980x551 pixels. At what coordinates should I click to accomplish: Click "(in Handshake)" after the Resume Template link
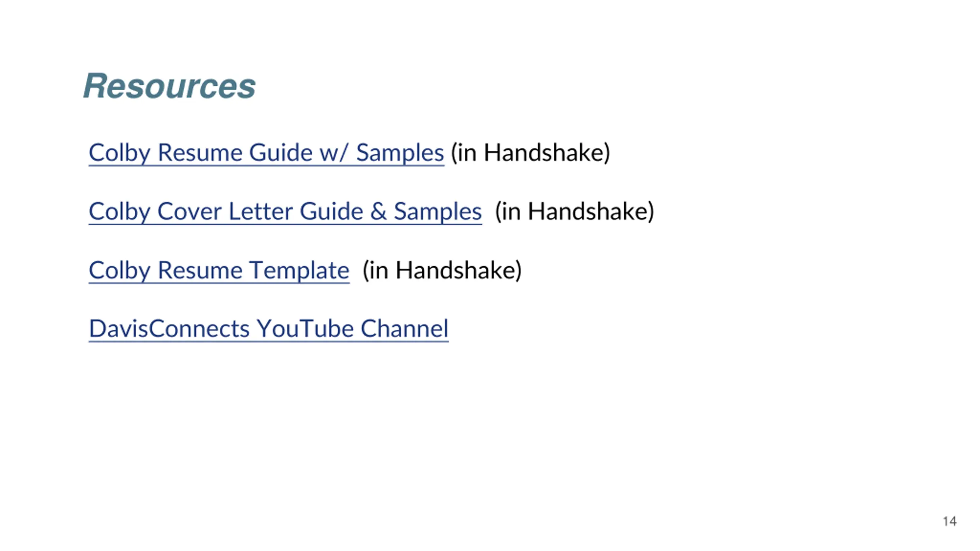point(442,271)
